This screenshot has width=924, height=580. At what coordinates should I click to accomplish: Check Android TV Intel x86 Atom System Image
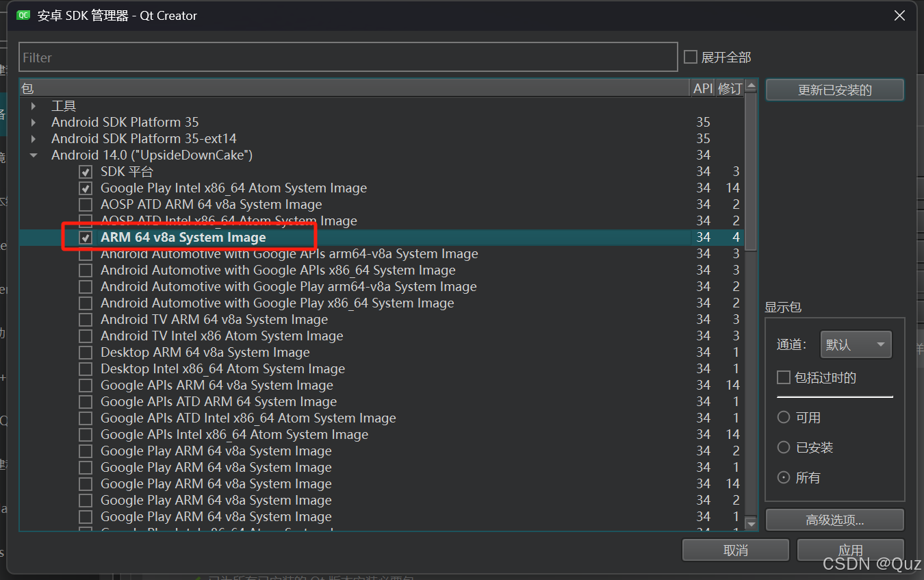click(x=85, y=336)
